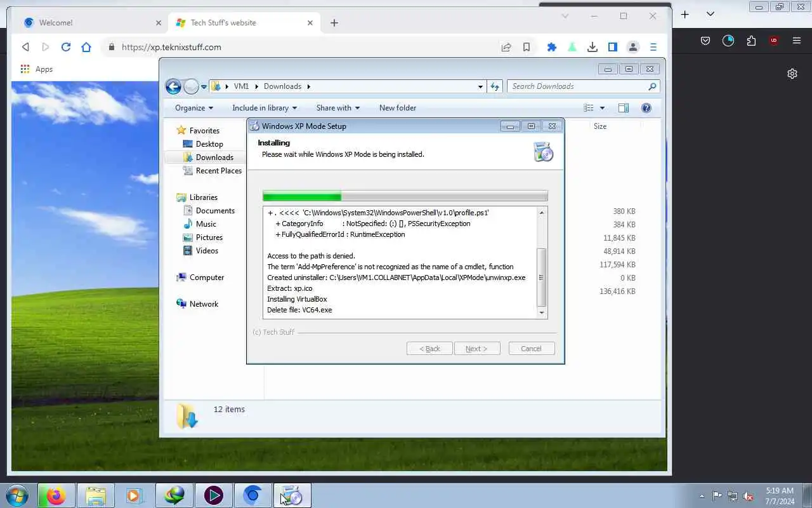The width and height of the screenshot is (812, 508).
Task: Open outer Firefox Pocket icon
Action: coord(705,41)
